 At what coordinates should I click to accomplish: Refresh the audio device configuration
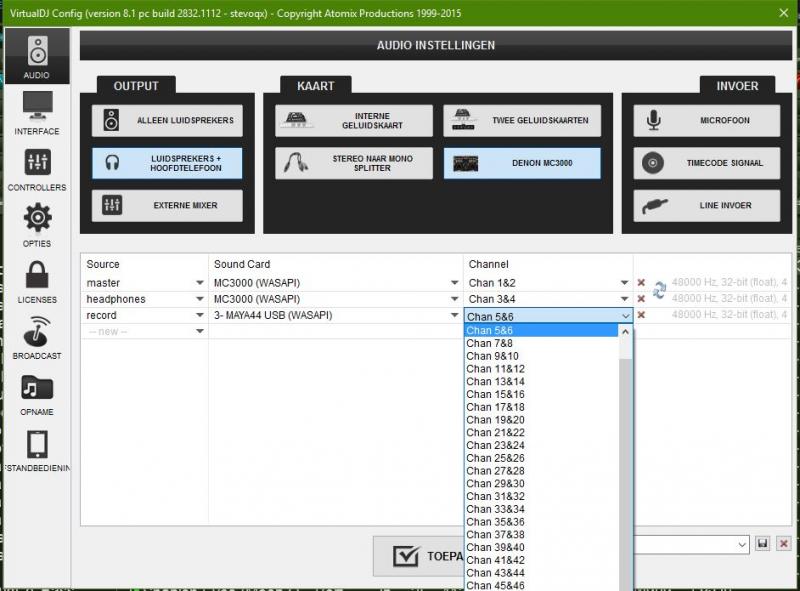tap(659, 290)
